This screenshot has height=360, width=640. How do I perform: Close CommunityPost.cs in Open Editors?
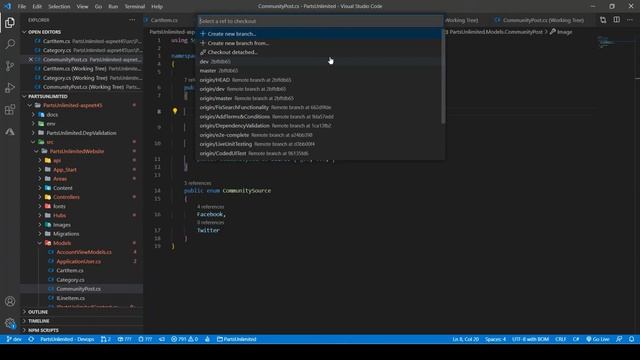pyautogui.click(x=31, y=59)
